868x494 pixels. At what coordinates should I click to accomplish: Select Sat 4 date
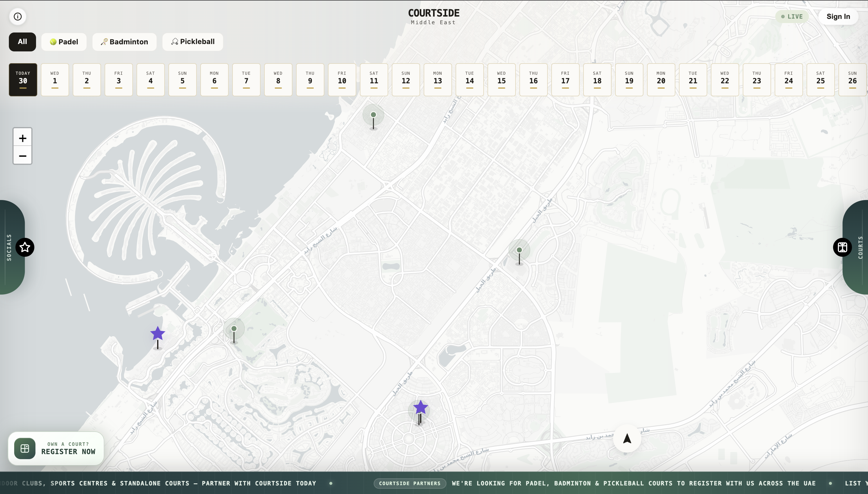click(151, 80)
